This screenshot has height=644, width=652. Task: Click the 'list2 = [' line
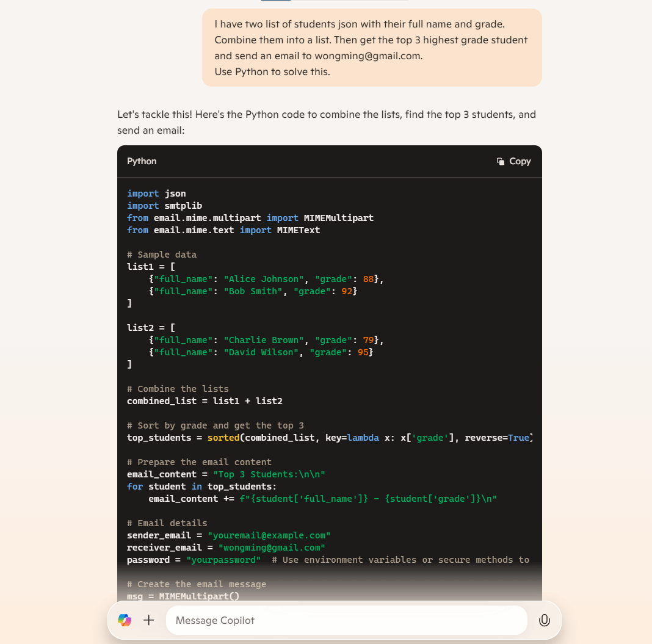coord(151,328)
